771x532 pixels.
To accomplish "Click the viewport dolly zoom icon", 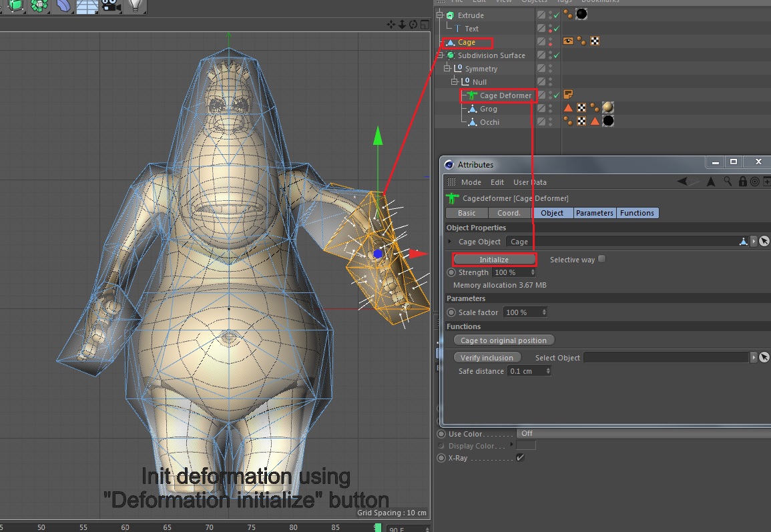I will point(402,24).
